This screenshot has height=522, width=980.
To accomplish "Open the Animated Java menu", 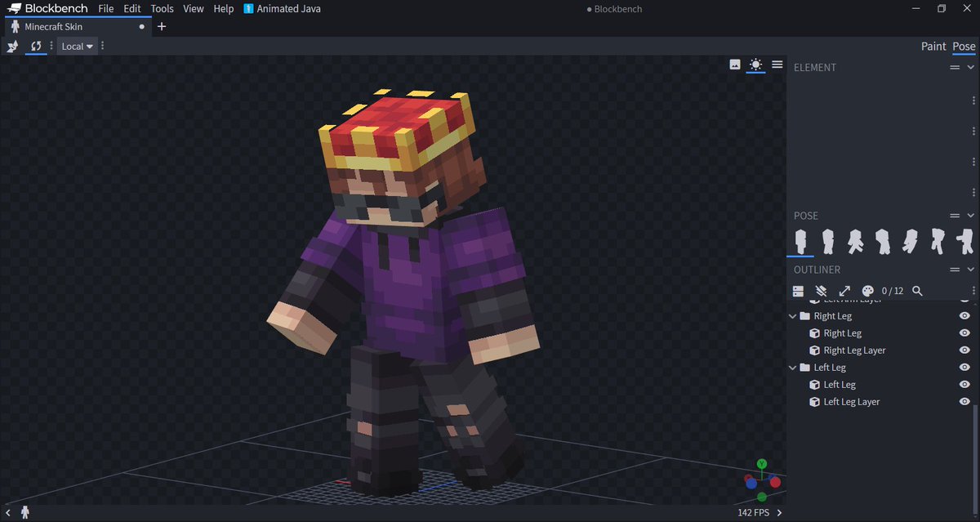I will tap(282, 9).
